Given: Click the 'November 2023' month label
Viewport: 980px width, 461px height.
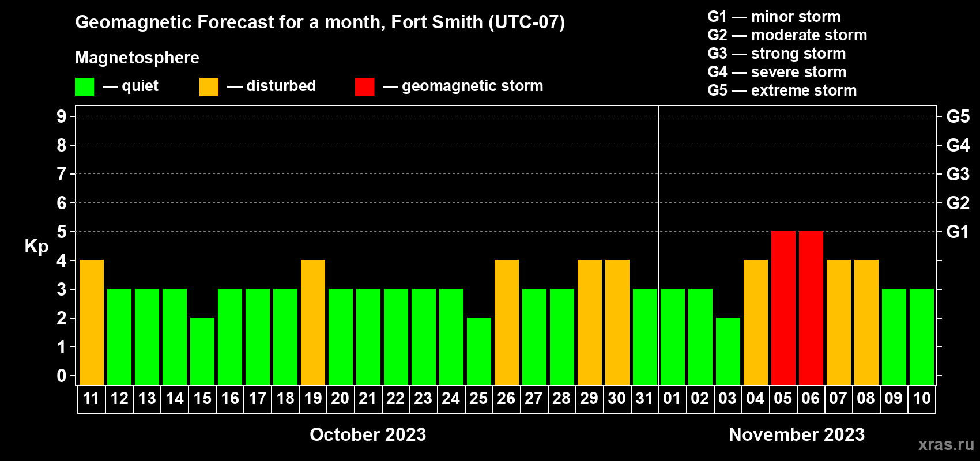Looking at the screenshot, I should pyautogui.click(x=797, y=434).
